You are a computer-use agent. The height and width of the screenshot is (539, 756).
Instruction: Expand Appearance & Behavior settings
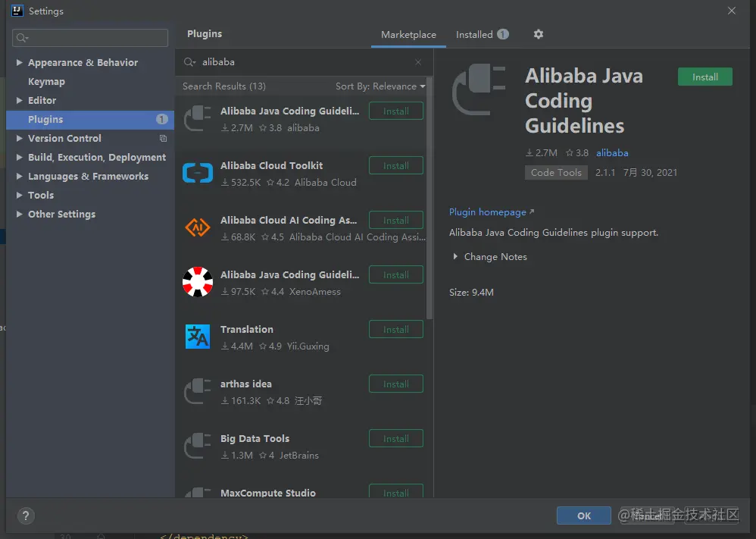click(19, 62)
